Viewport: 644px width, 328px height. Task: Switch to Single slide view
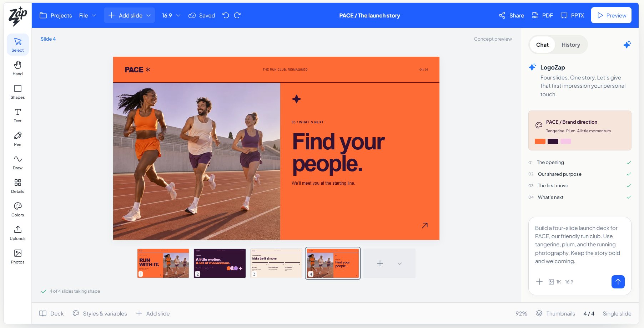(617, 313)
